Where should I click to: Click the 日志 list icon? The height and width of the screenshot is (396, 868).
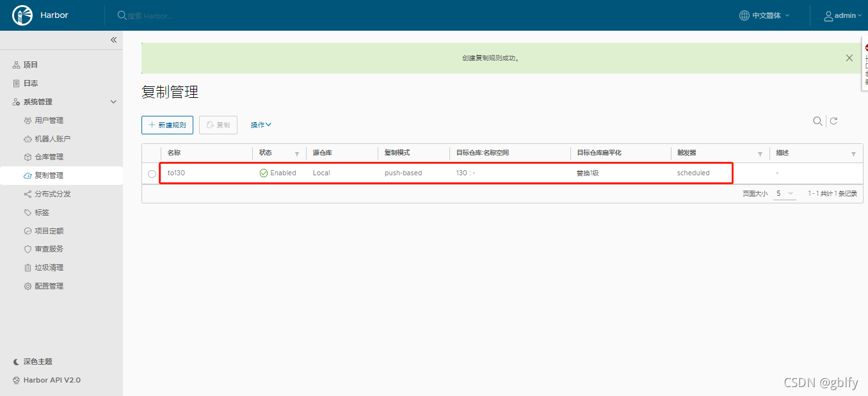[17, 83]
